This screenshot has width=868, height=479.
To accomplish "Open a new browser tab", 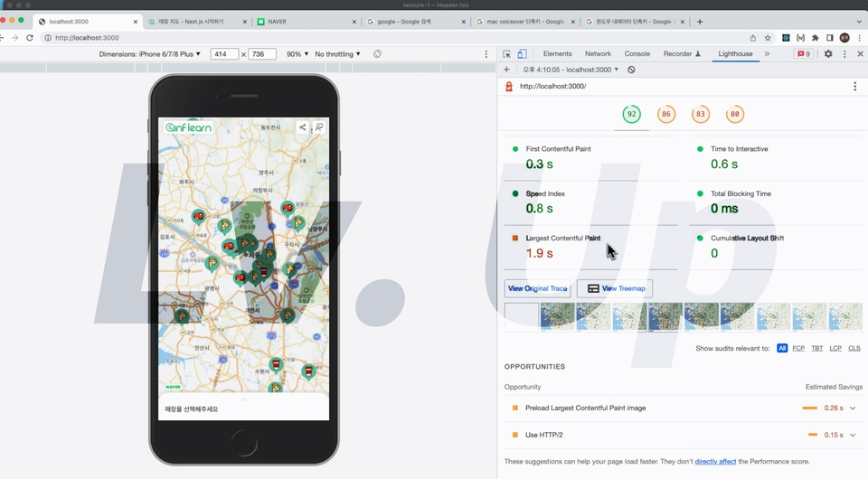I will click(x=700, y=22).
